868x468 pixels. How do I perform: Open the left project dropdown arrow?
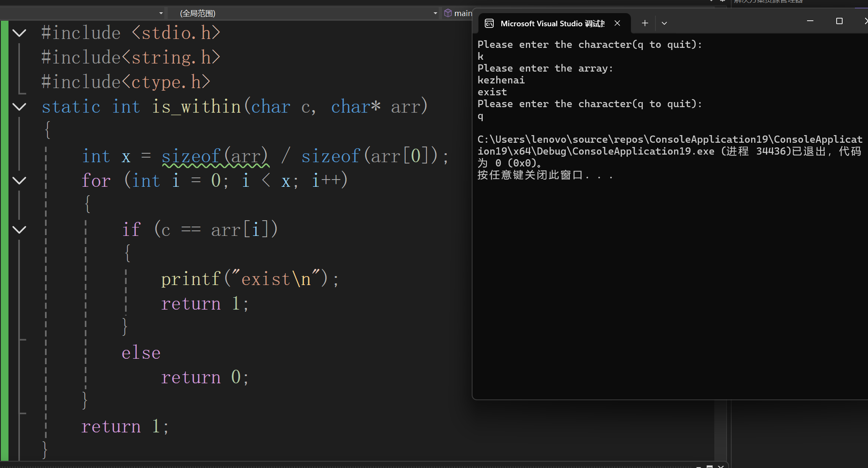coord(161,14)
